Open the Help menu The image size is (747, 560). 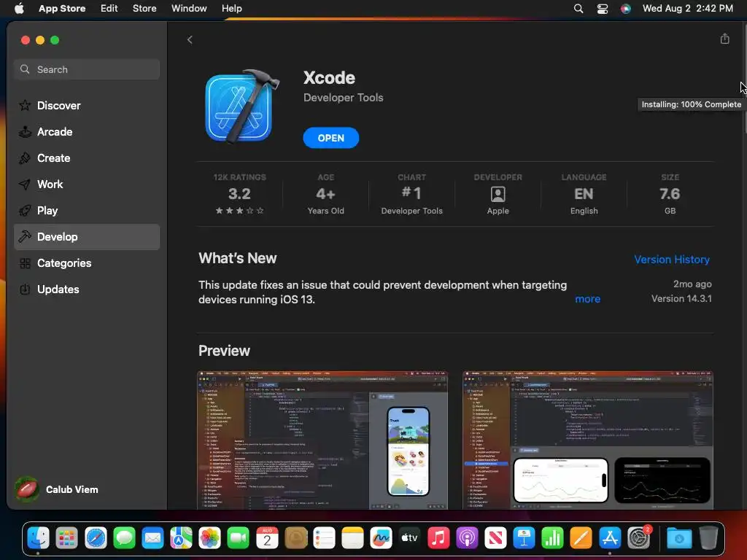[231, 8]
